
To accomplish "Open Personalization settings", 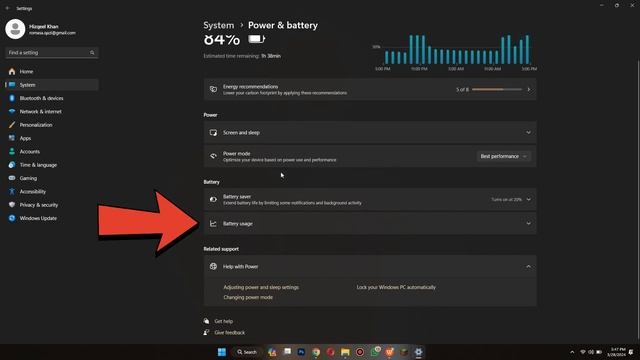I will [36, 125].
